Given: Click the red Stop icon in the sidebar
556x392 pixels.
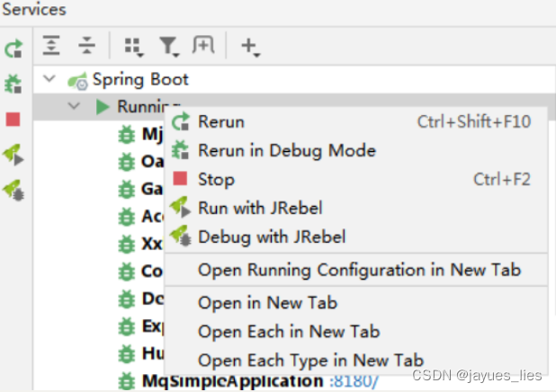Looking at the screenshot, I should click(x=13, y=119).
